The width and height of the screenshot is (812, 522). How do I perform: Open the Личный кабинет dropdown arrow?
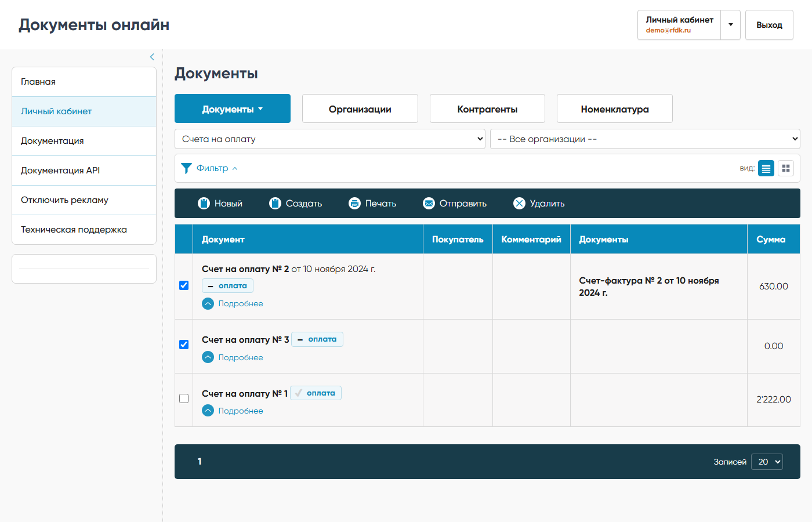click(x=731, y=25)
